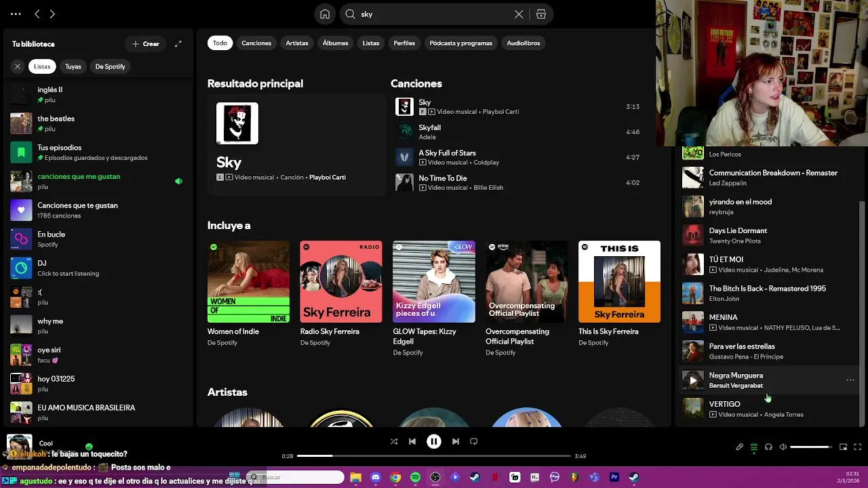Navigate forward with the right arrow
The height and width of the screenshot is (488, 868).
(52, 14)
